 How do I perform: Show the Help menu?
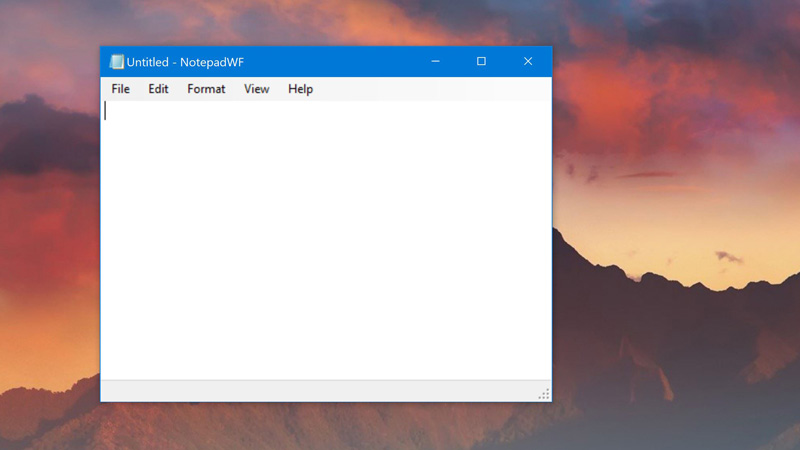pyautogui.click(x=301, y=89)
